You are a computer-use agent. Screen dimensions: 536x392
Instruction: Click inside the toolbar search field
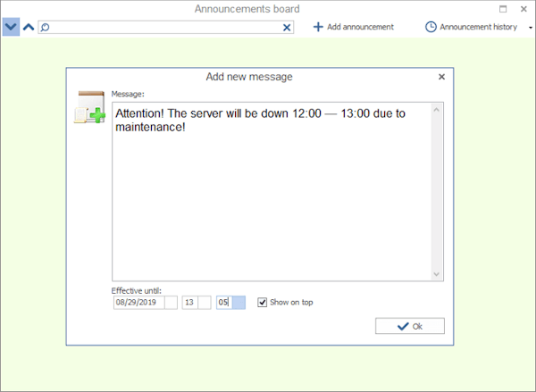(x=166, y=28)
